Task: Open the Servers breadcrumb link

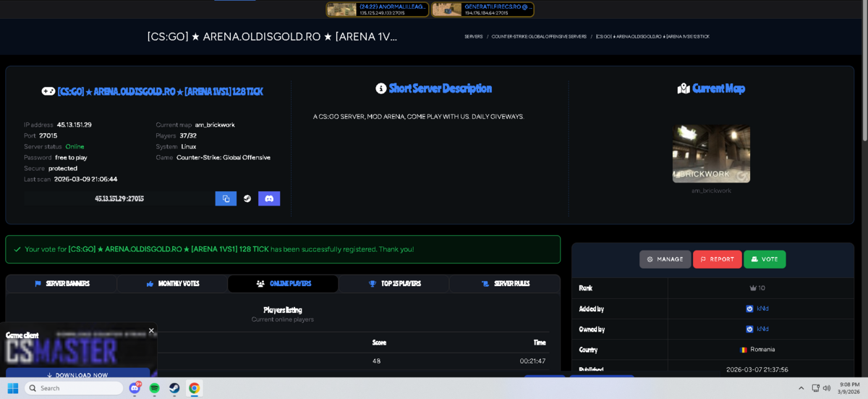Action: (x=474, y=36)
